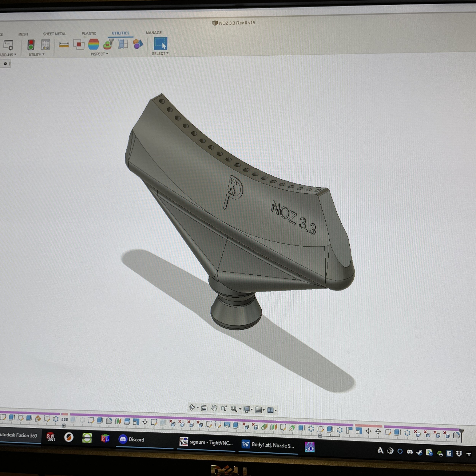Click the Viewports layout icon
The height and width of the screenshot is (476, 476).
pyautogui.click(x=270, y=410)
